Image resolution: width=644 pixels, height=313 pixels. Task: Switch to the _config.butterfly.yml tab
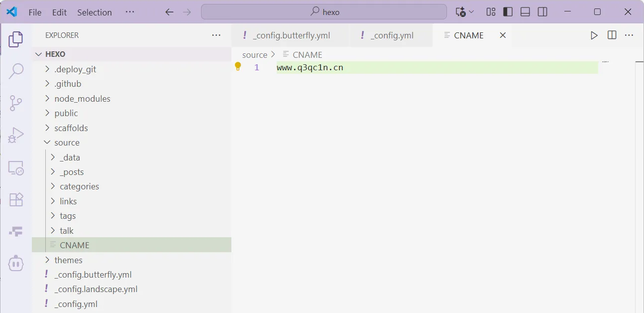pos(291,35)
